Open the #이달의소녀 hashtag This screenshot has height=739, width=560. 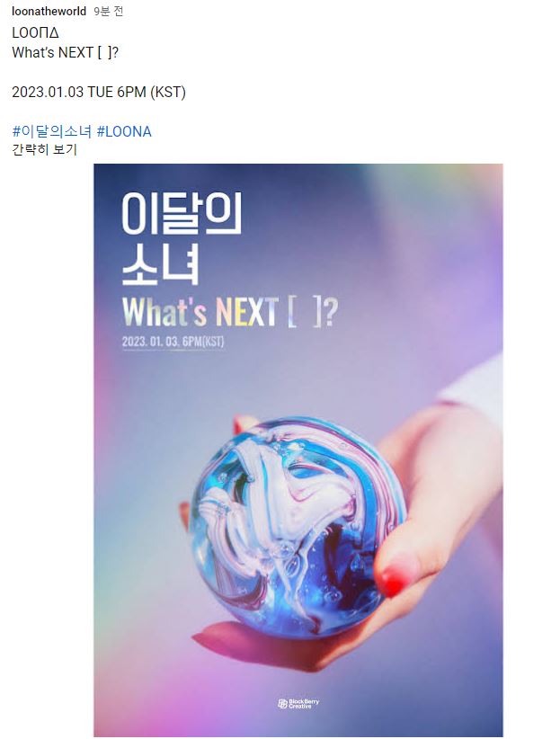click(52, 131)
